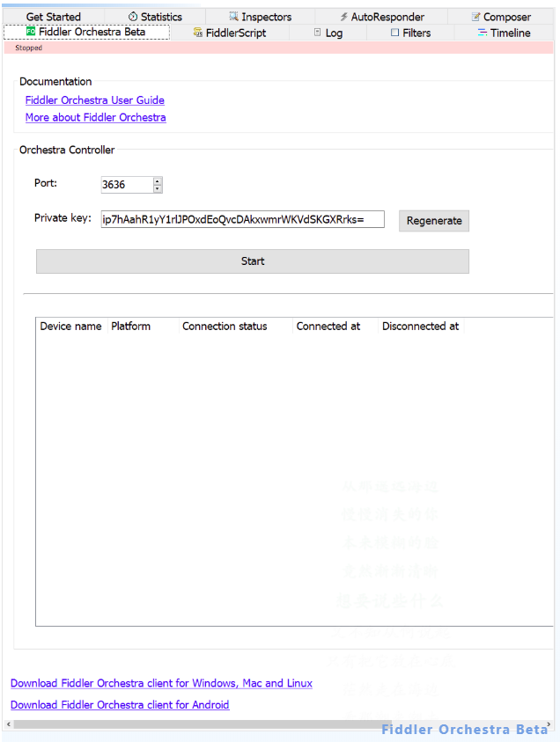
Task: Click the green FC Orchestra icon
Action: pyautogui.click(x=31, y=31)
